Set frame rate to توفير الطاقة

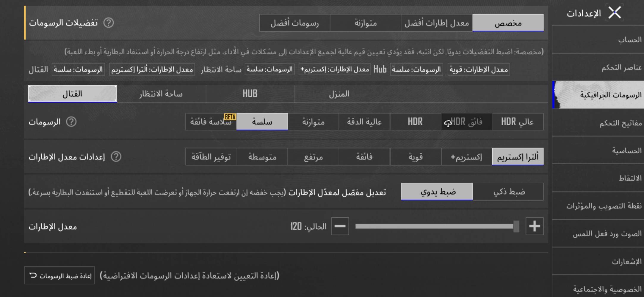211,157
